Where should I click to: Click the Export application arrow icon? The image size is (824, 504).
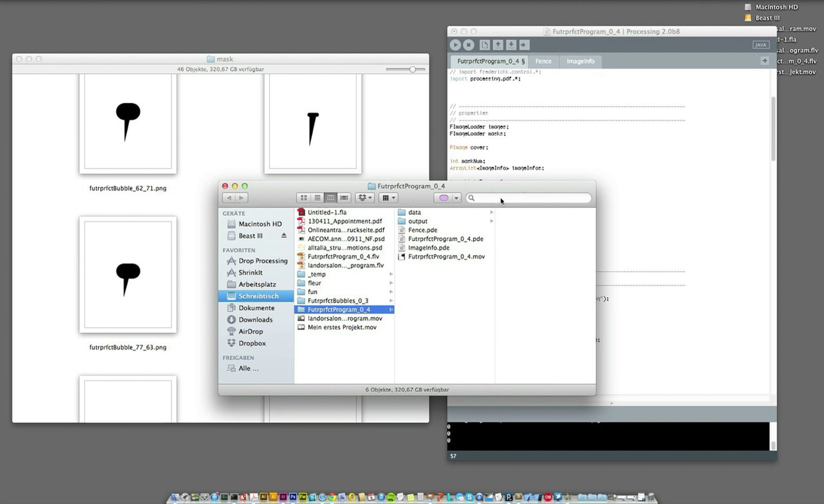pos(524,45)
